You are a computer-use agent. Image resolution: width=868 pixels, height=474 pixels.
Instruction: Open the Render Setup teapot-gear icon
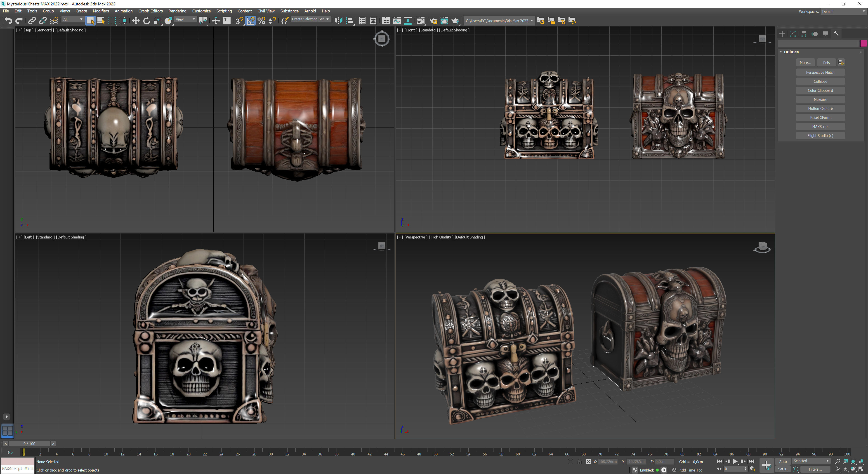pos(434,21)
